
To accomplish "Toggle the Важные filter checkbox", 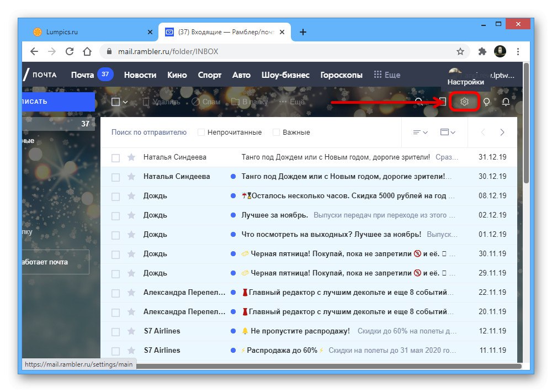I will (277, 133).
